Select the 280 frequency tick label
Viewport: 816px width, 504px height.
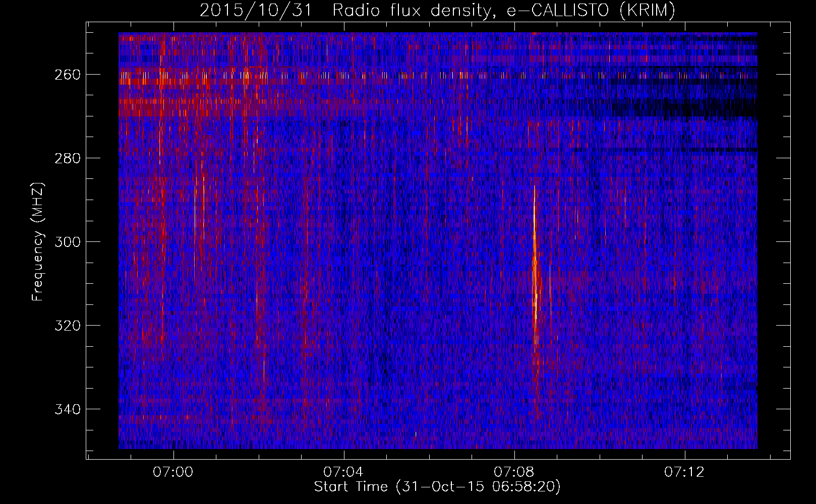click(x=67, y=158)
